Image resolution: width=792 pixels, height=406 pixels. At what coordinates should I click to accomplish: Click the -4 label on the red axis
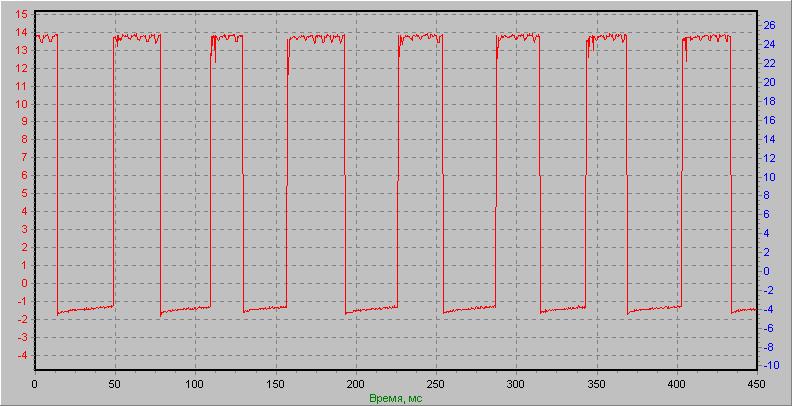click(22, 355)
